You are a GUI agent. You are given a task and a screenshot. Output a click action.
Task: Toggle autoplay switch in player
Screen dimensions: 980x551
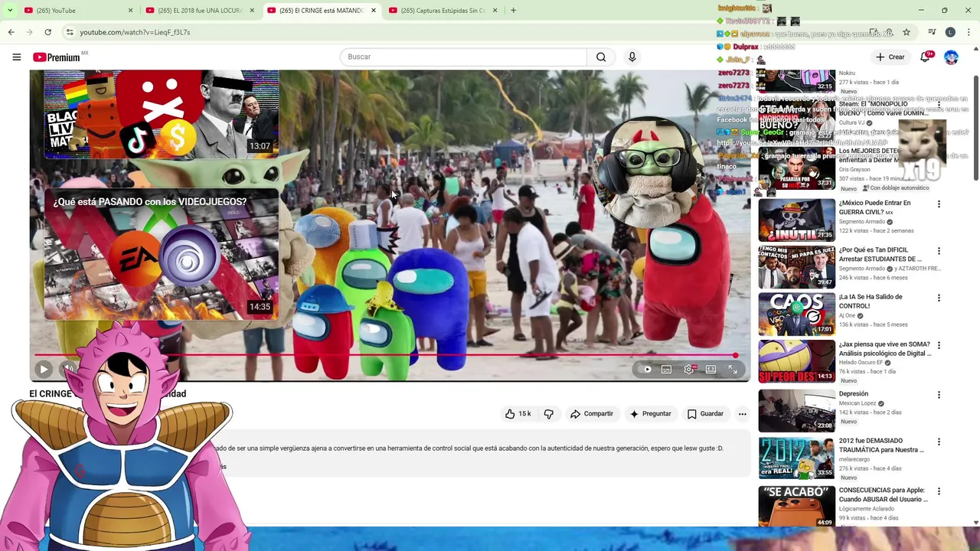(x=645, y=369)
